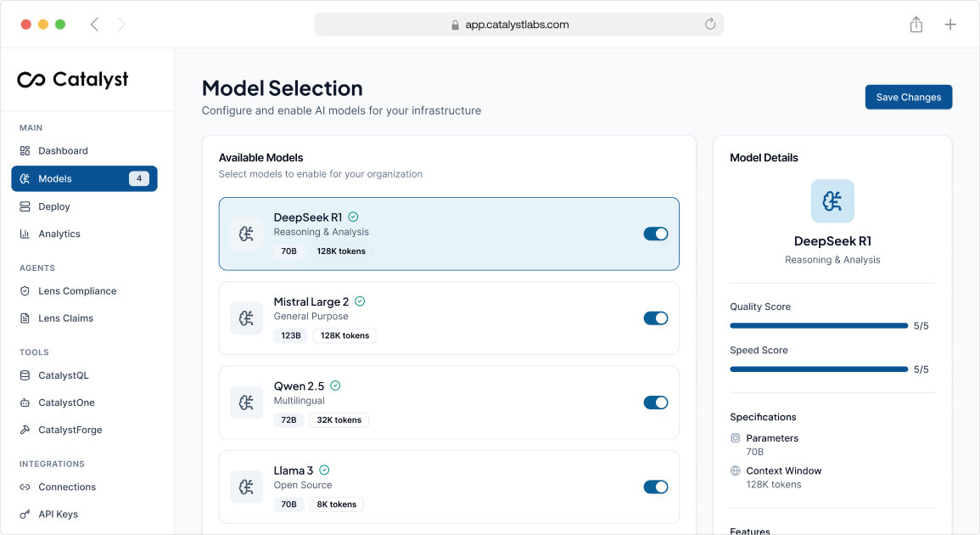Click the Speed Score progress bar
Screen dimensions: 980x535
point(819,369)
